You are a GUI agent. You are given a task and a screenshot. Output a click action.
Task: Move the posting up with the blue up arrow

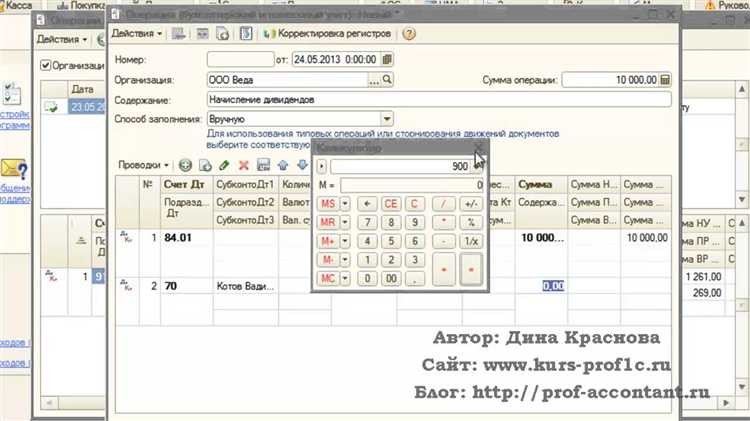pos(283,165)
